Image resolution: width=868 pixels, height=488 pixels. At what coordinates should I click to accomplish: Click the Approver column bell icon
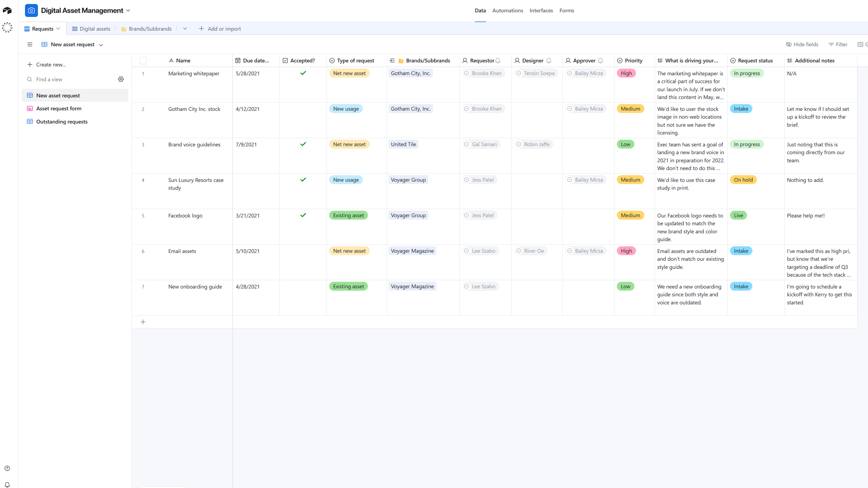coord(600,61)
